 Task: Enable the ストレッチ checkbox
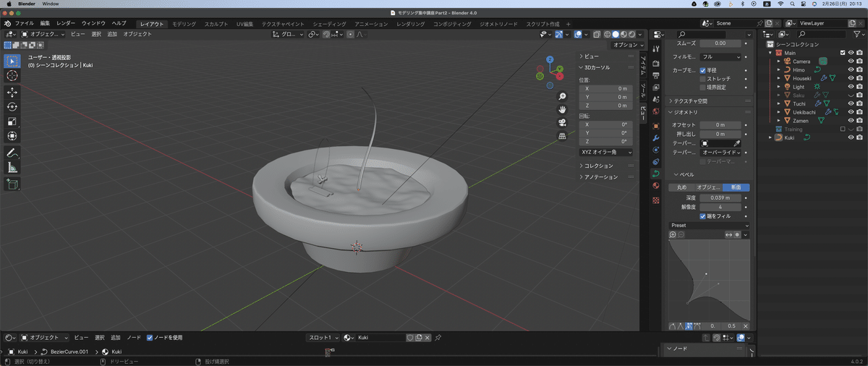tap(702, 78)
